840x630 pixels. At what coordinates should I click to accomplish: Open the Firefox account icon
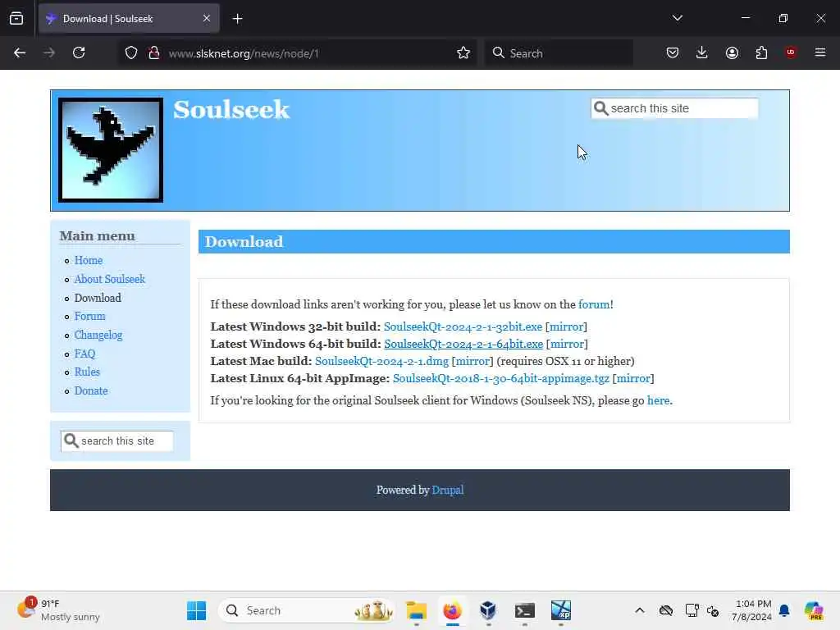tap(732, 52)
